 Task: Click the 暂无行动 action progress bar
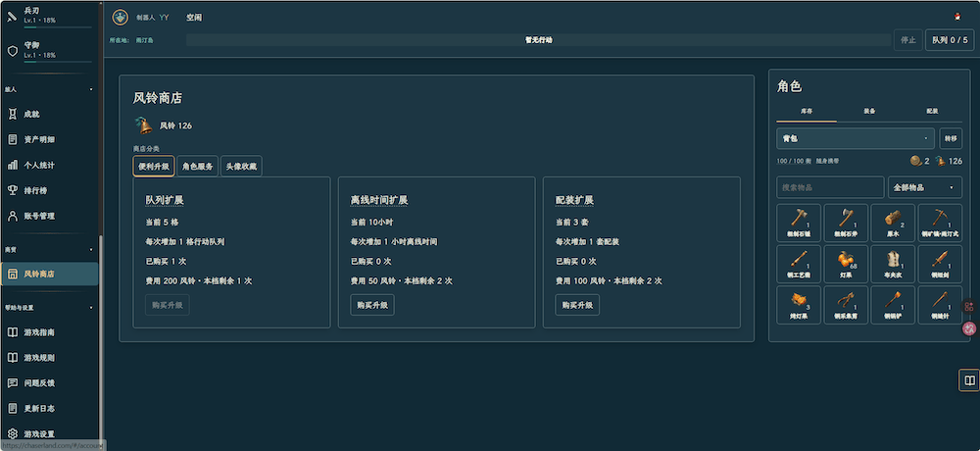pyautogui.click(x=539, y=40)
